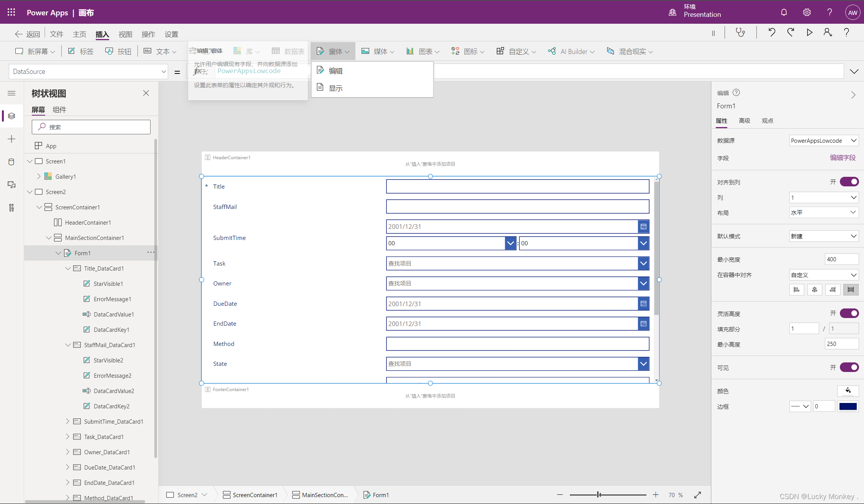Open calendar icon for EndDate field
Image resolution: width=864 pixels, height=504 pixels.
coord(643,323)
